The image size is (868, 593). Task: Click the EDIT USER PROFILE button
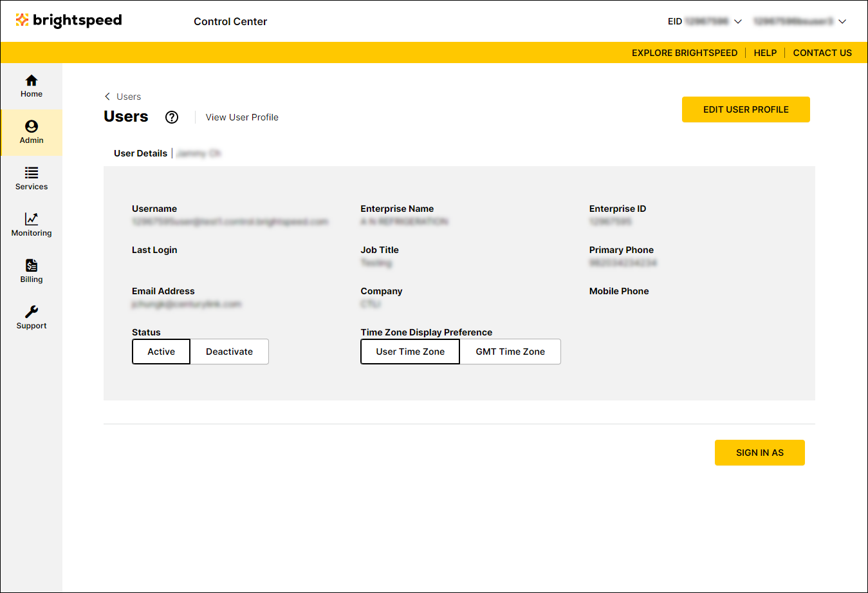(746, 109)
